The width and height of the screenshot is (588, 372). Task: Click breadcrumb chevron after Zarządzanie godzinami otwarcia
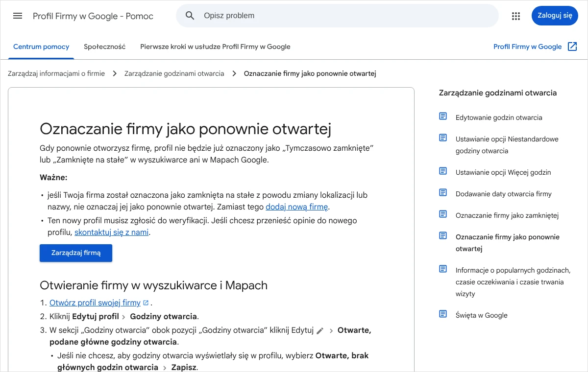(234, 73)
